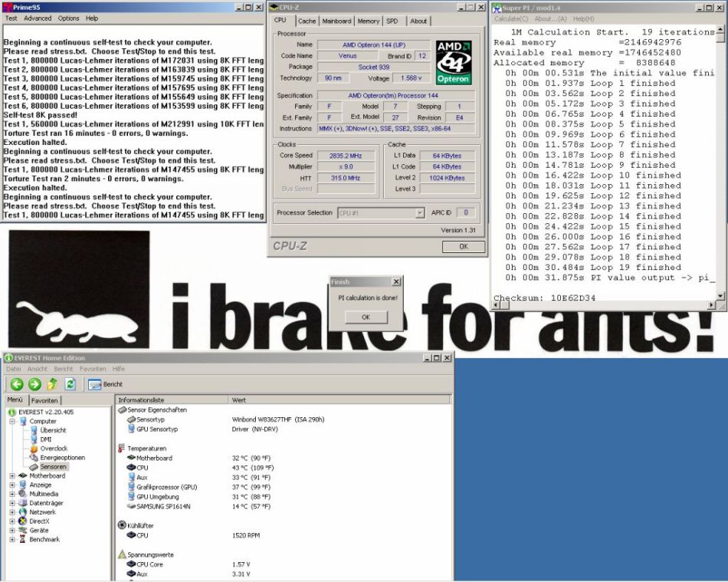Image resolution: width=728 pixels, height=582 pixels.
Task: Expand the Multimedia tree node
Action: tap(12, 494)
